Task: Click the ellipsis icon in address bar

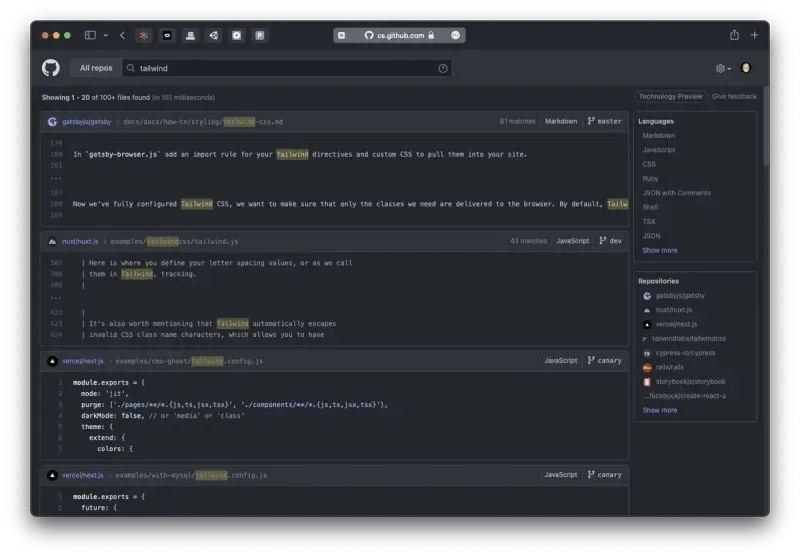Action: 455,35
